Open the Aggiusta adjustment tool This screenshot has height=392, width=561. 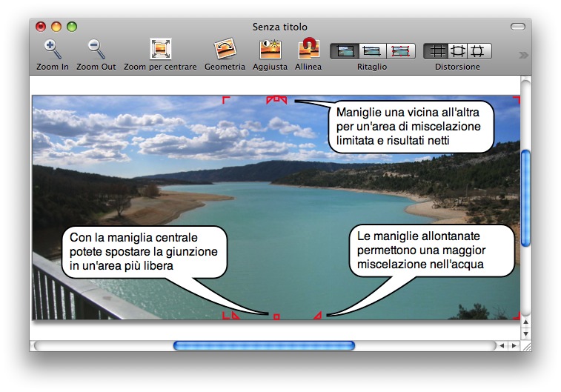click(270, 50)
